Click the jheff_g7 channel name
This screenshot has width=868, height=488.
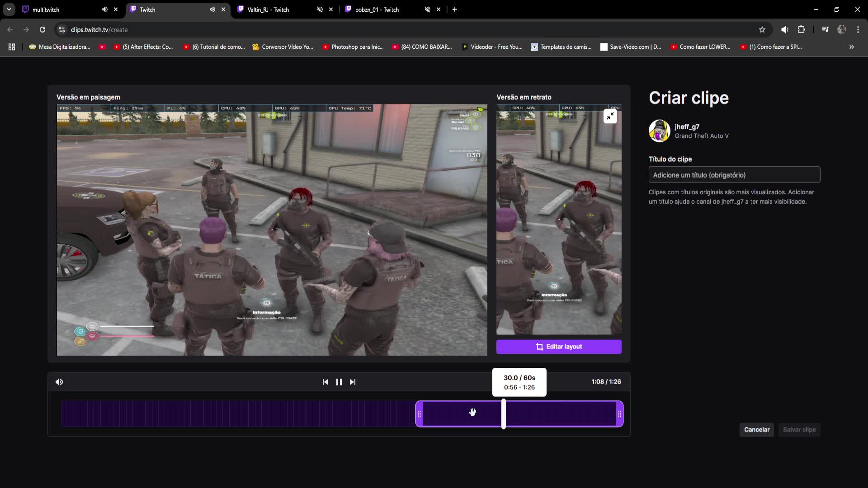687,127
